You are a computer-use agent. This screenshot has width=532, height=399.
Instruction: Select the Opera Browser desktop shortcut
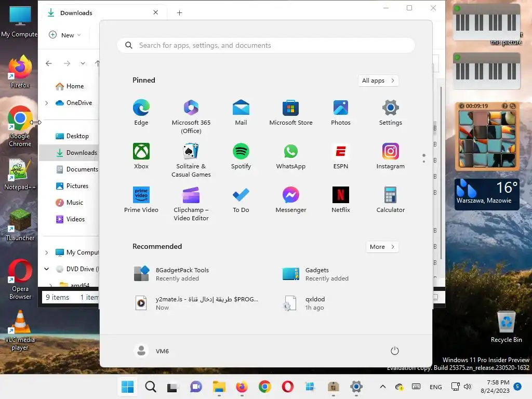tap(20, 280)
